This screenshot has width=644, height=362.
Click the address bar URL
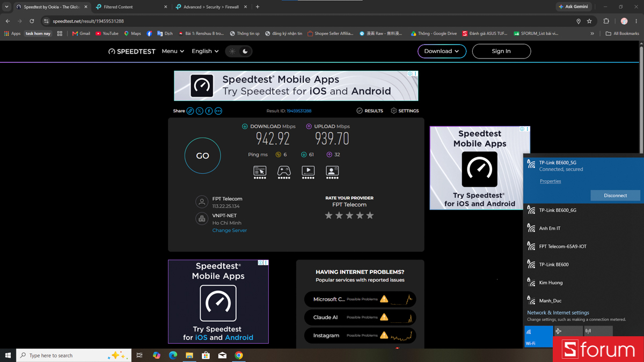(88, 21)
